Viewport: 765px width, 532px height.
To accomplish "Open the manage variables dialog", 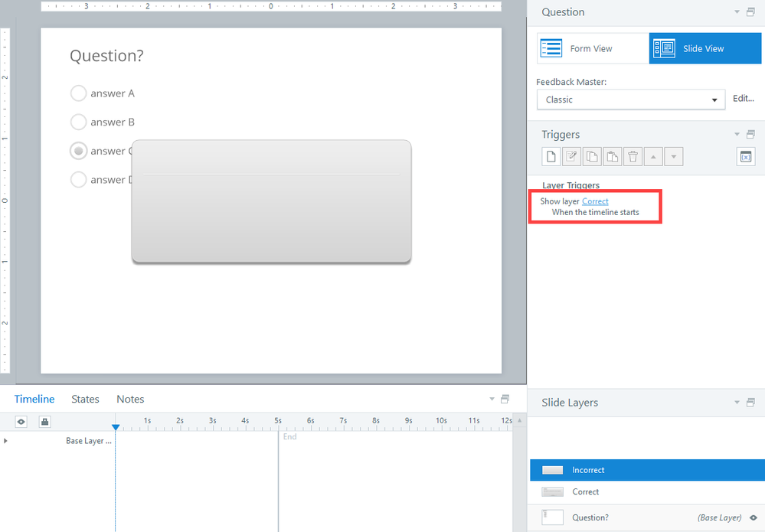I will 746,156.
